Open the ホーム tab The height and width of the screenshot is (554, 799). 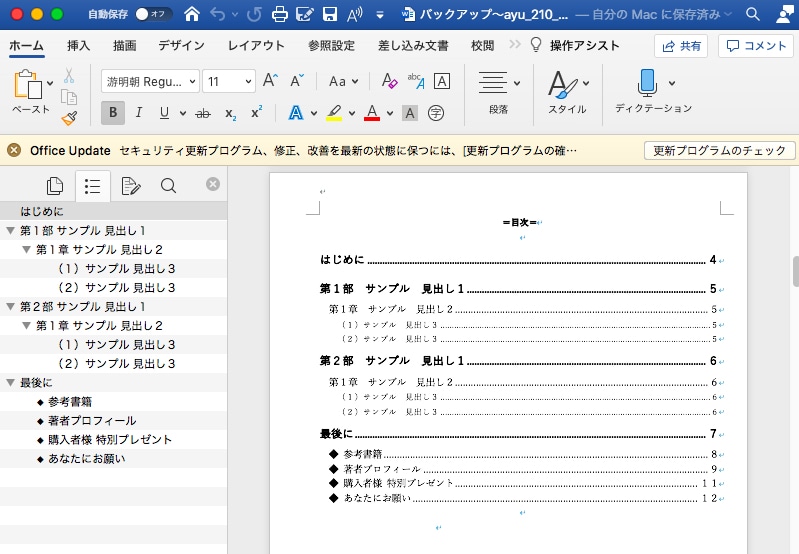(x=26, y=45)
